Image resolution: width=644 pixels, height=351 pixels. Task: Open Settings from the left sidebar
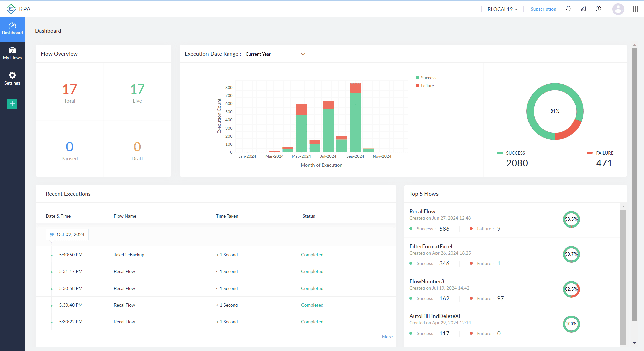point(12,78)
